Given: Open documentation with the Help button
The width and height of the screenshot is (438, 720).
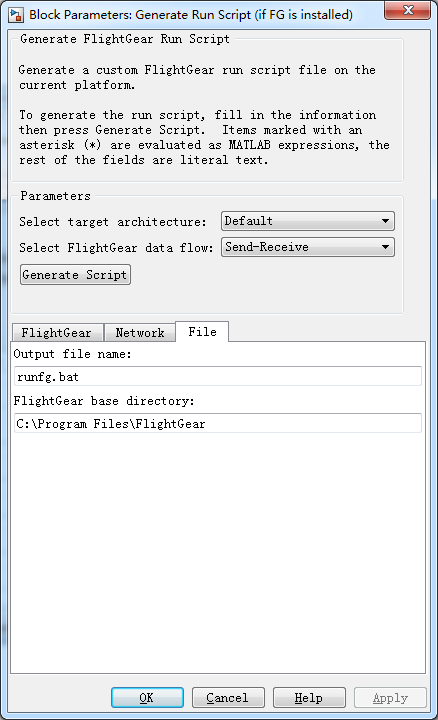Looking at the screenshot, I should pos(309,698).
